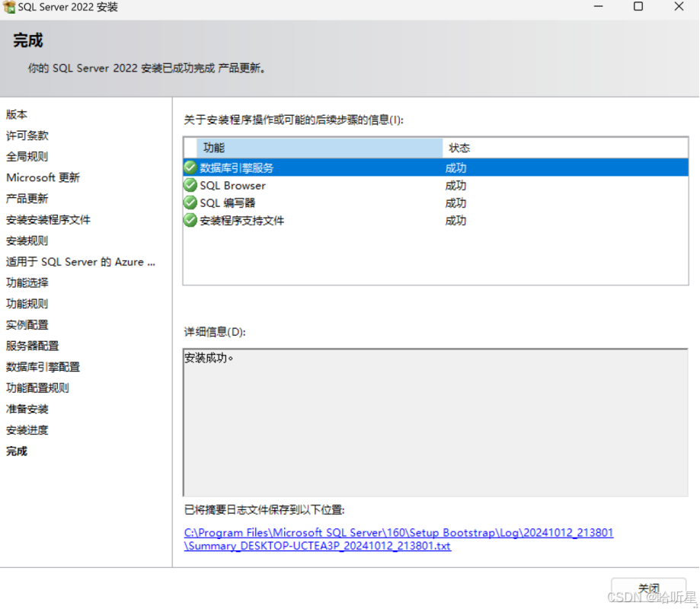700x609 pixels.
Task: Click the bold 完成 step in sidebar
Action: coord(17,451)
